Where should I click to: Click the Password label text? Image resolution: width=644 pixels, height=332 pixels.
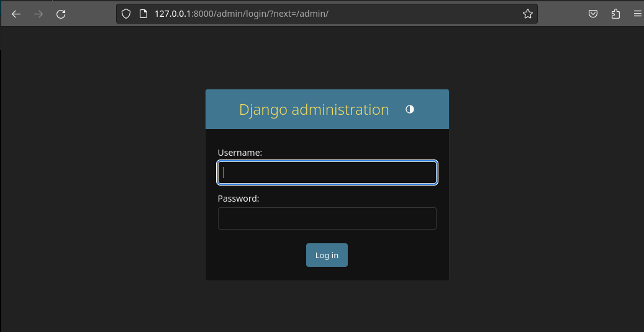pyautogui.click(x=238, y=199)
